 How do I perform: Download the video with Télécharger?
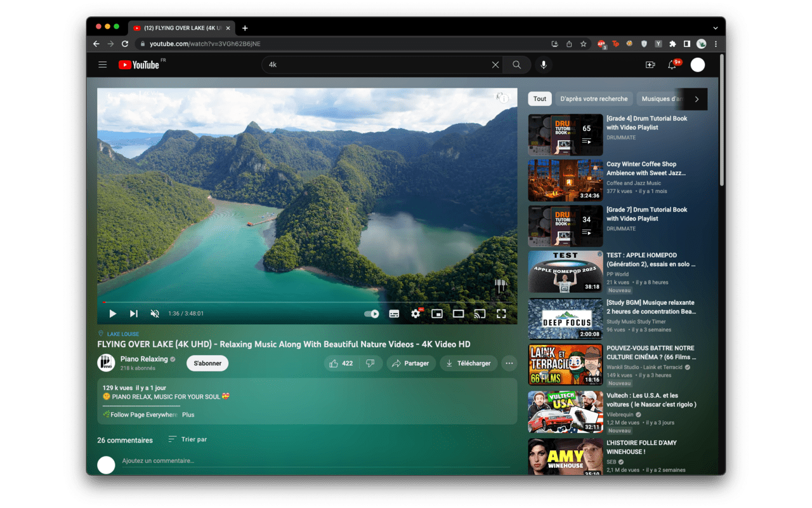point(468,363)
